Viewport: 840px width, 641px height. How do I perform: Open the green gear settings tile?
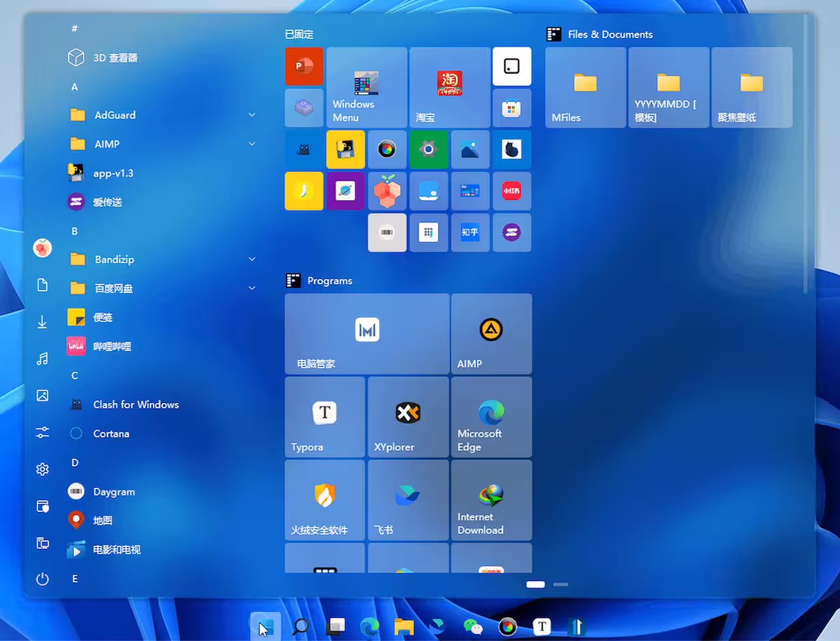coord(429,149)
